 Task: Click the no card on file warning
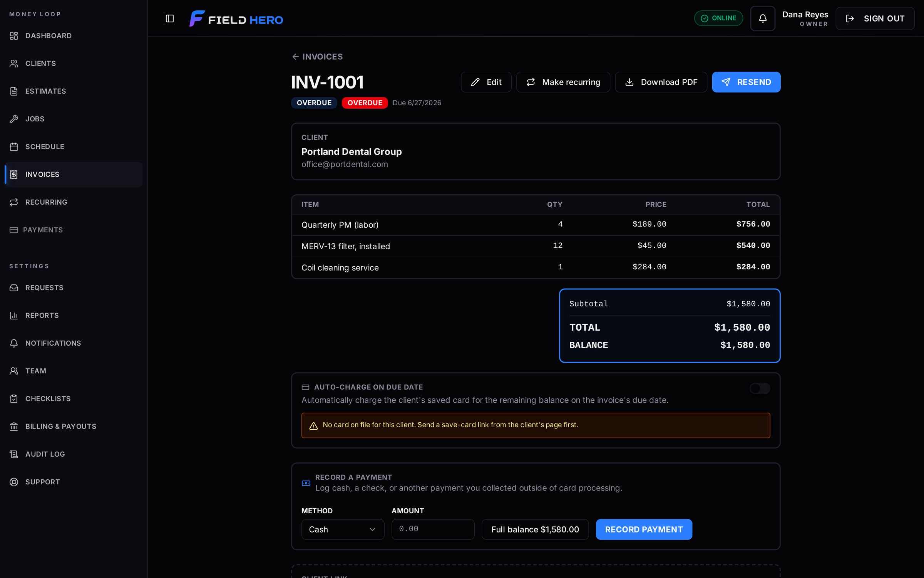[536, 425]
